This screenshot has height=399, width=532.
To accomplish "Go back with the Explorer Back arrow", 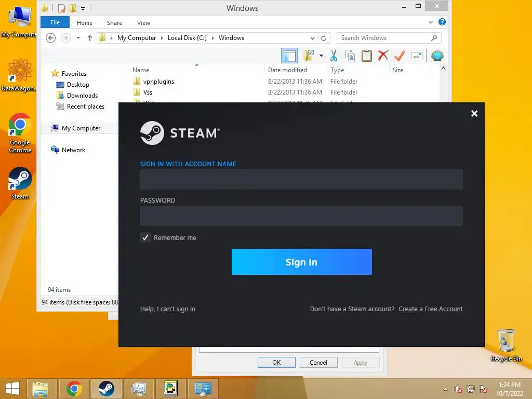I will [50, 37].
